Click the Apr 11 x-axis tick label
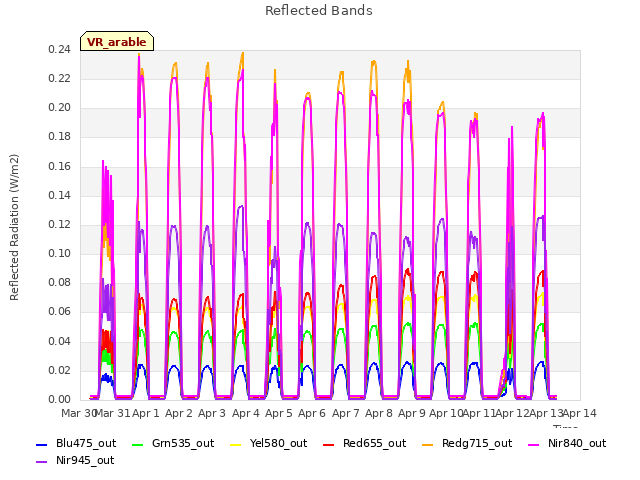640x480 pixels. click(479, 413)
